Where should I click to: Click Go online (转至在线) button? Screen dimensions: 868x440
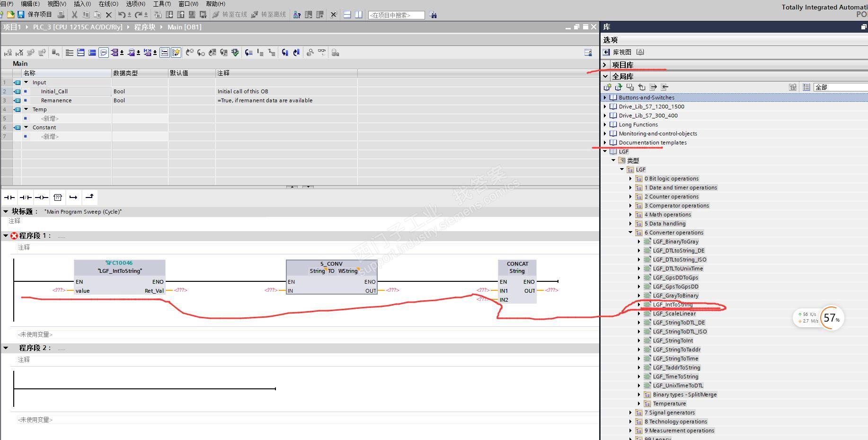coord(230,15)
